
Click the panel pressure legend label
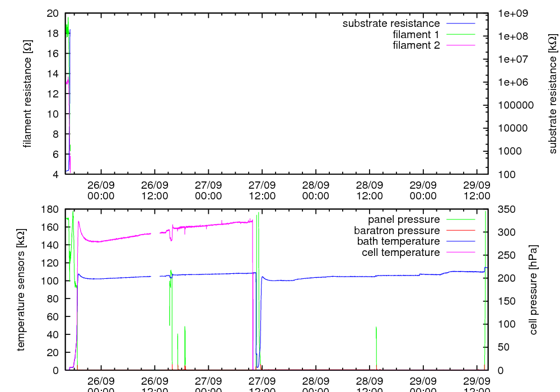pyautogui.click(x=403, y=220)
